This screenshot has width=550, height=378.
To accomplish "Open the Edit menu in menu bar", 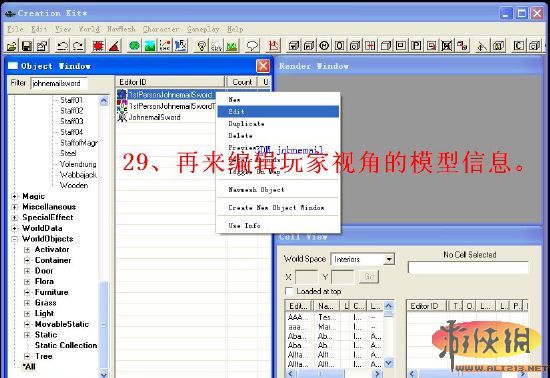I will [x=39, y=29].
